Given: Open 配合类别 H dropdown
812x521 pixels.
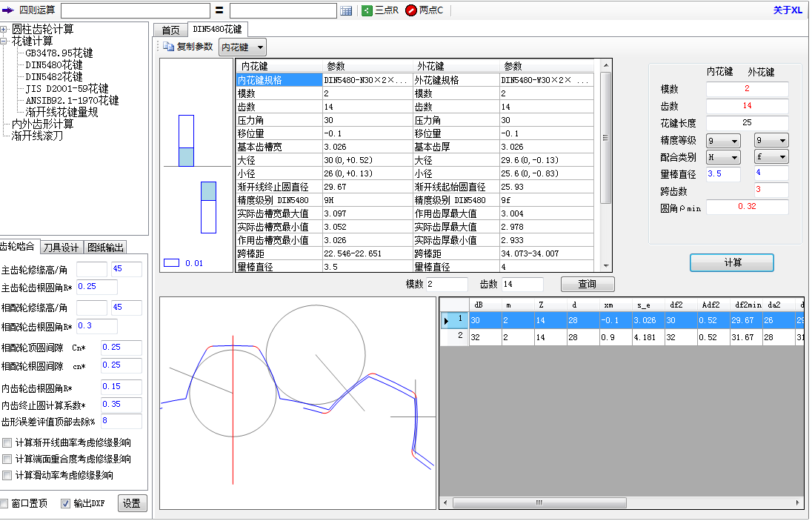Looking at the screenshot, I should (723, 157).
